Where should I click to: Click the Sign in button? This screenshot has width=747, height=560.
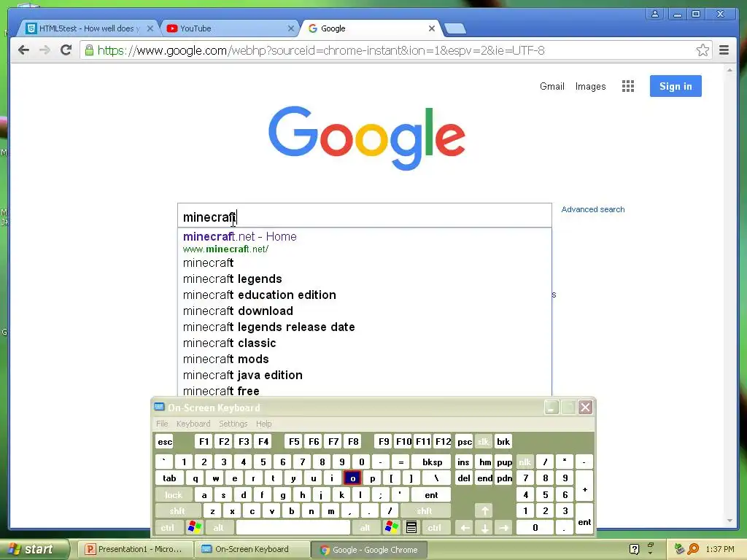tap(676, 86)
